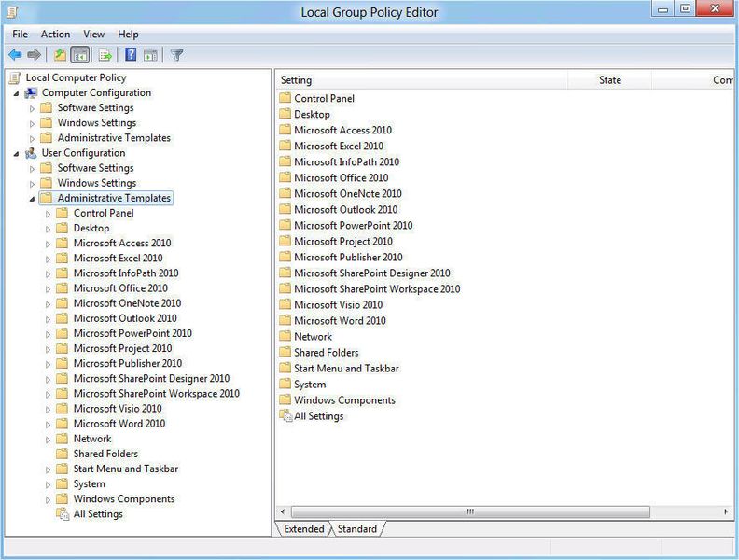Expand Windows Components tree node
The image size is (739, 560).
(x=49, y=499)
